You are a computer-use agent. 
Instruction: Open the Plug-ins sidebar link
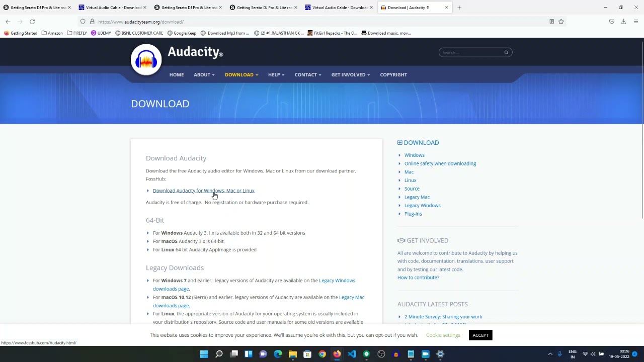(x=413, y=214)
